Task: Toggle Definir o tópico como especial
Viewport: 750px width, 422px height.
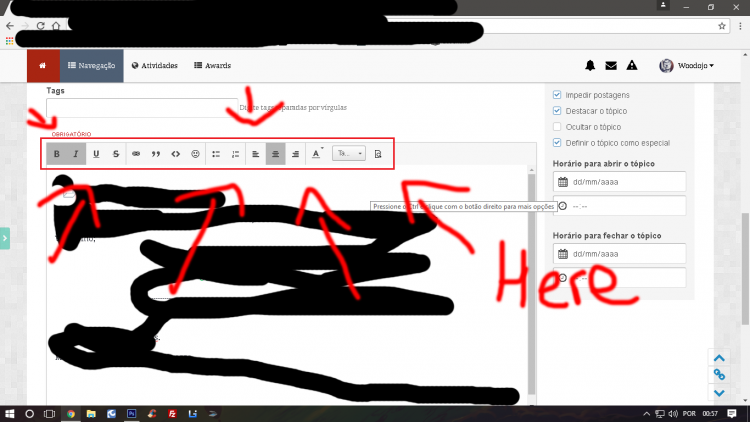Action: point(558,143)
